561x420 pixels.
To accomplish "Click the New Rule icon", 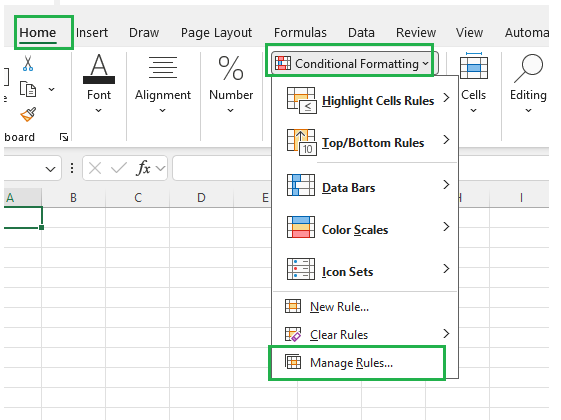I will tap(293, 306).
